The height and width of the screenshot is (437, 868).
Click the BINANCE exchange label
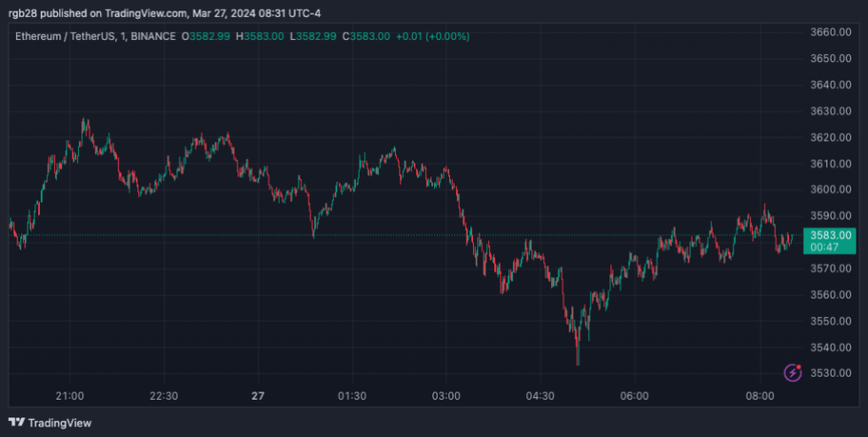pos(151,36)
